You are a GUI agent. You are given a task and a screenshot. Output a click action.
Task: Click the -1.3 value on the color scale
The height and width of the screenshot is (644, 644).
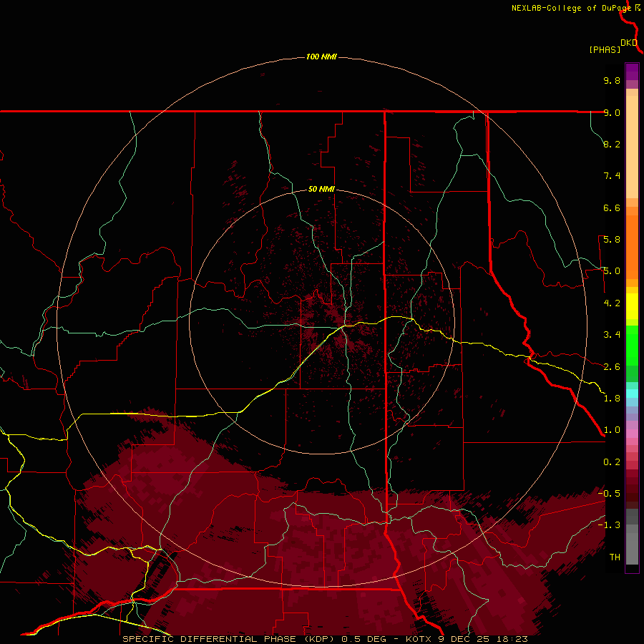tap(609, 525)
